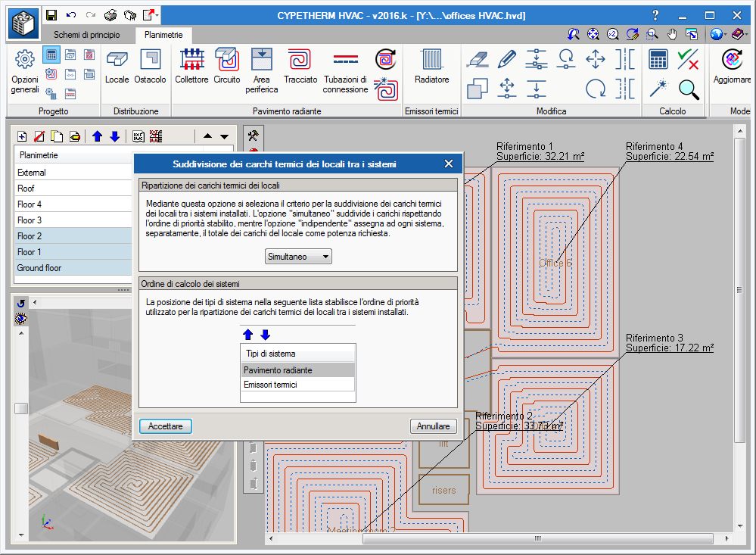Click the black down triangle in Planimetrie panel

[x=224, y=136]
